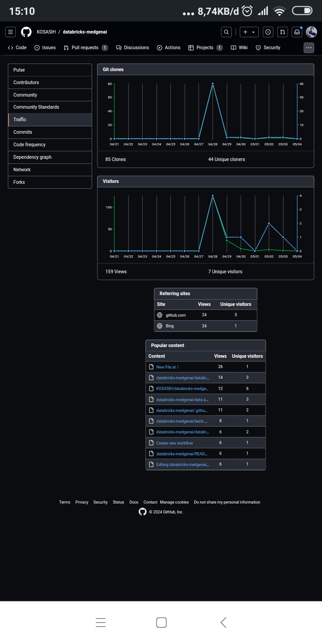Select Commits in insights sidebar
Screen dimensions: 322x644
tap(50, 132)
